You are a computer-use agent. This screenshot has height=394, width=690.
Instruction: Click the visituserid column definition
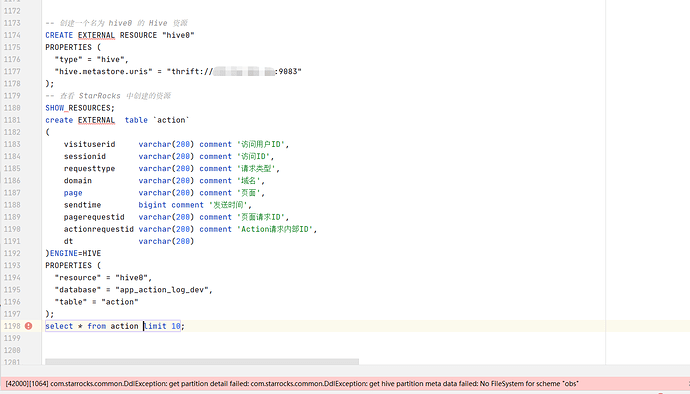pos(176,144)
